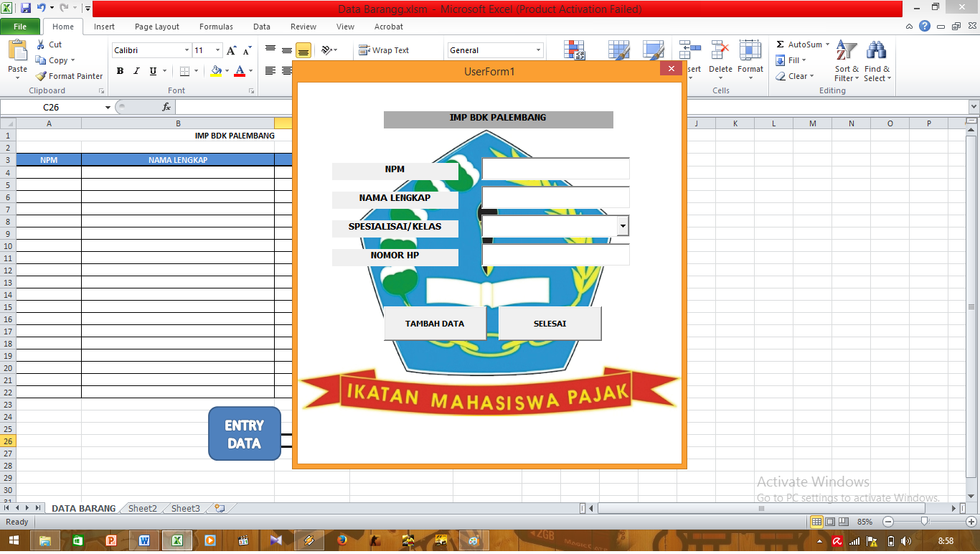Click Conditional Formatting icon
This screenshot has width=980, height=554.
[575, 50]
